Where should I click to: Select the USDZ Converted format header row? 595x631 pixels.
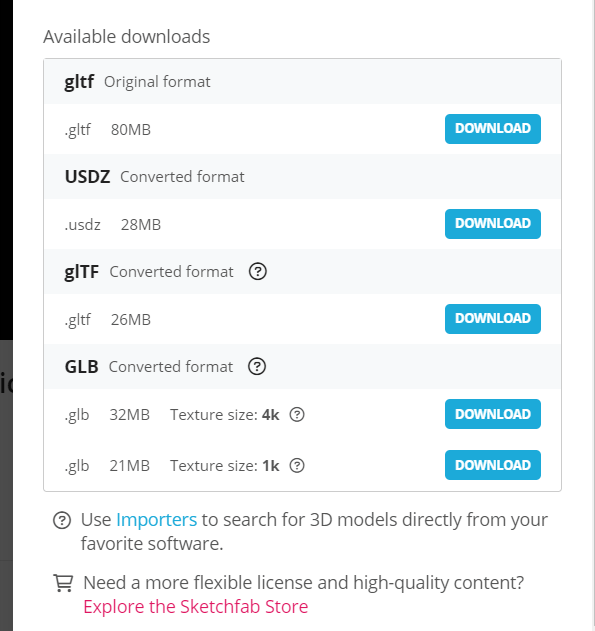coord(303,177)
